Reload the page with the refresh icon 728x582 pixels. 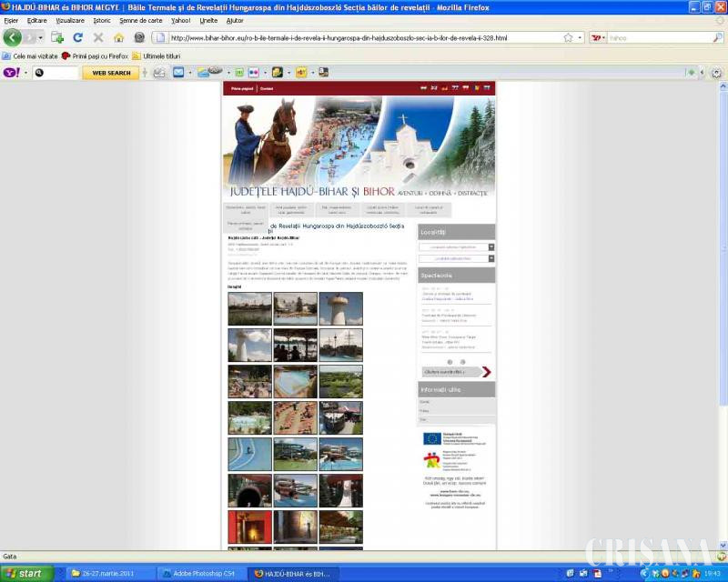point(78,37)
